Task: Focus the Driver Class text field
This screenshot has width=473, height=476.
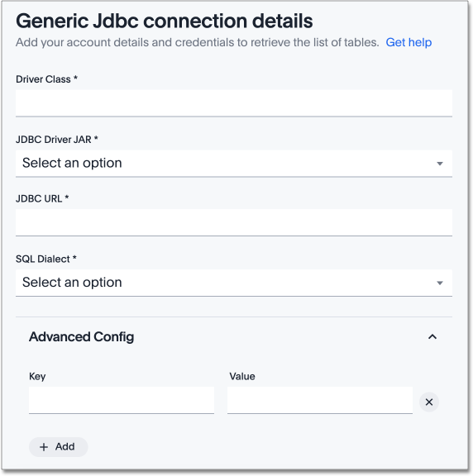Action: pyautogui.click(x=234, y=103)
